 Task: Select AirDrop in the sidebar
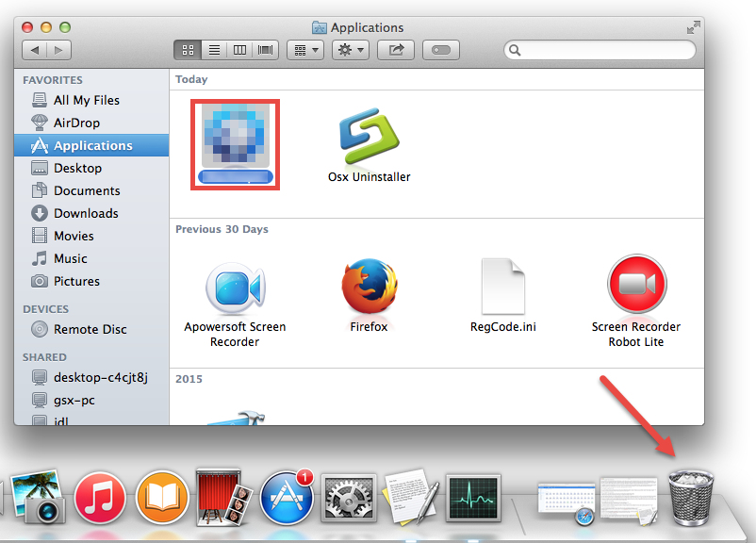point(76,123)
